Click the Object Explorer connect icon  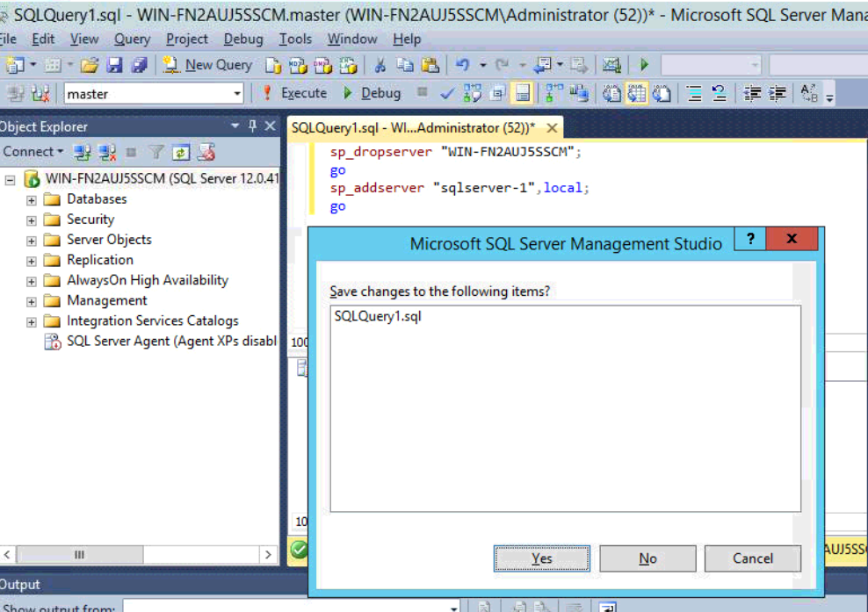click(x=83, y=152)
